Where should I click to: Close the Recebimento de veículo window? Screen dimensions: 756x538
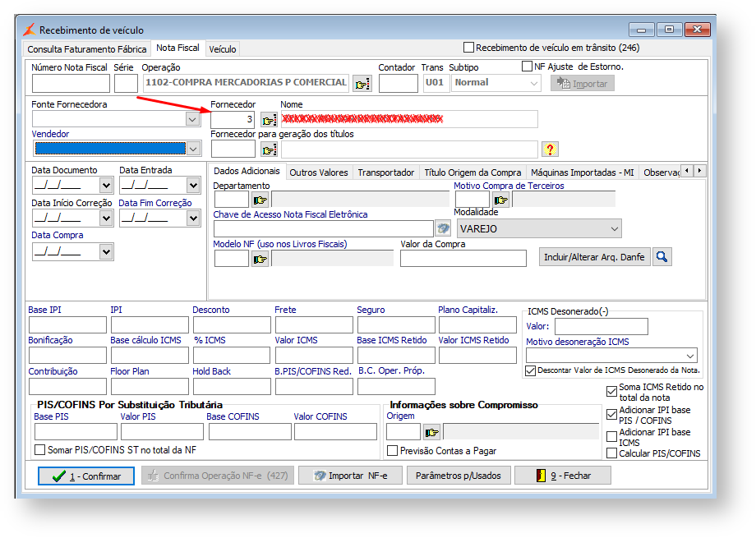coord(697,30)
